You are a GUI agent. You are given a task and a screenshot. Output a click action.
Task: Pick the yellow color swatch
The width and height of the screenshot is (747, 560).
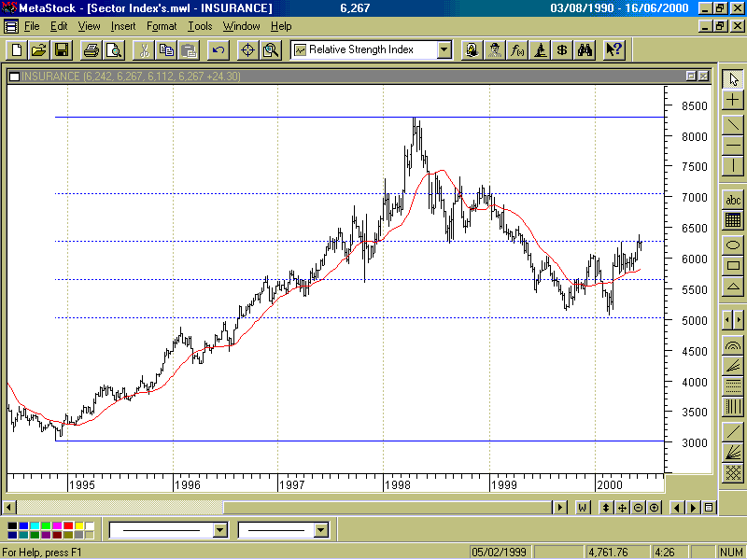[x=79, y=525]
